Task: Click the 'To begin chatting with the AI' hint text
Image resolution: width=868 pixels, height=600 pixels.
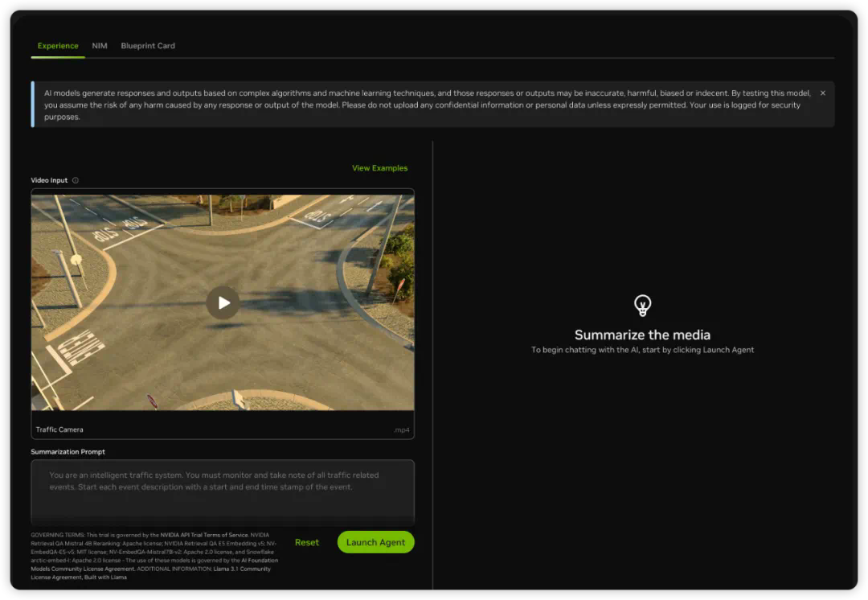Action: coord(642,350)
